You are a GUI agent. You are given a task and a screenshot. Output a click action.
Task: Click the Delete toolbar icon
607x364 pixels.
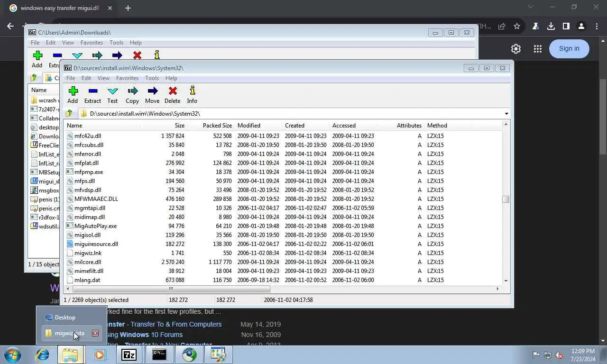point(172,94)
